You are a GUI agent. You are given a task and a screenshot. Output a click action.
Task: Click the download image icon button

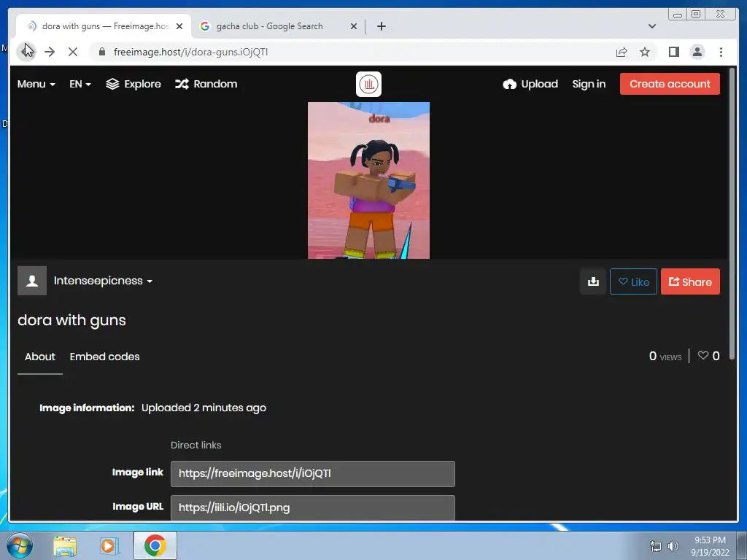pyautogui.click(x=593, y=281)
